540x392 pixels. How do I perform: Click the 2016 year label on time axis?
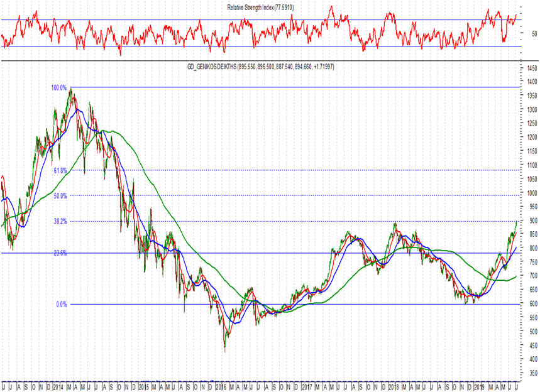click(x=221, y=388)
